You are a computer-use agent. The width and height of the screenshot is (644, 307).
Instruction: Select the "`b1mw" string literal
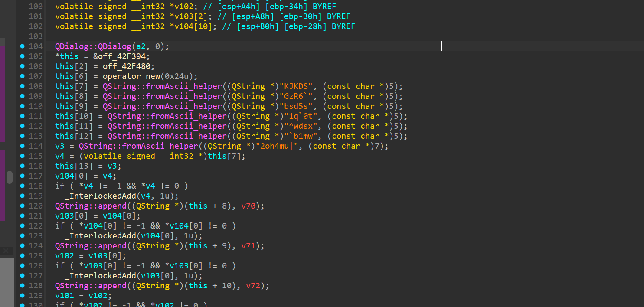click(x=301, y=136)
